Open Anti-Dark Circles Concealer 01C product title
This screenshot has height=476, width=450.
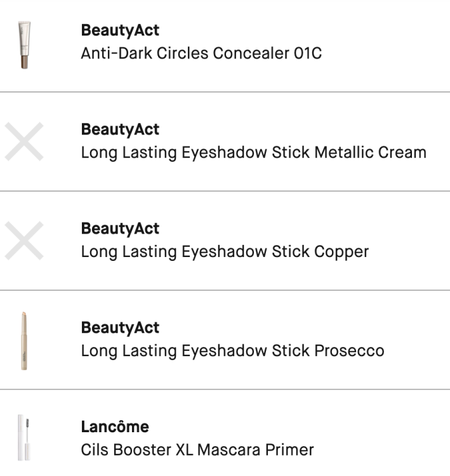(x=201, y=53)
